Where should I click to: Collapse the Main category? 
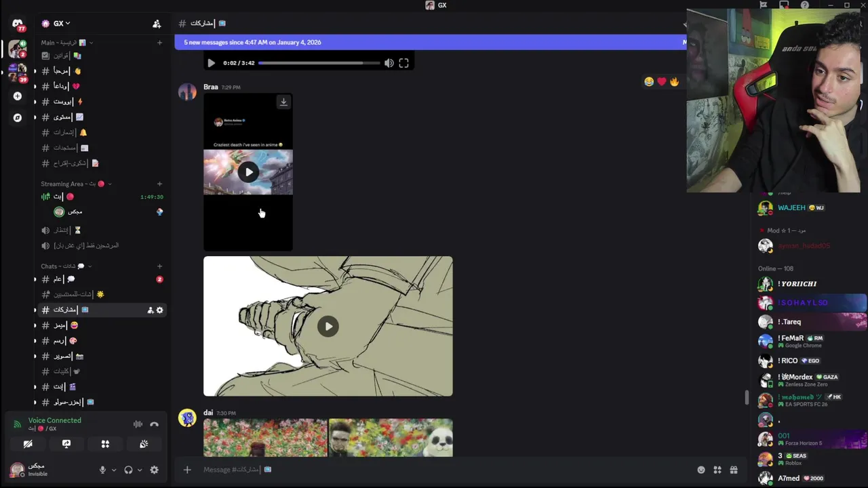tap(66, 43)
